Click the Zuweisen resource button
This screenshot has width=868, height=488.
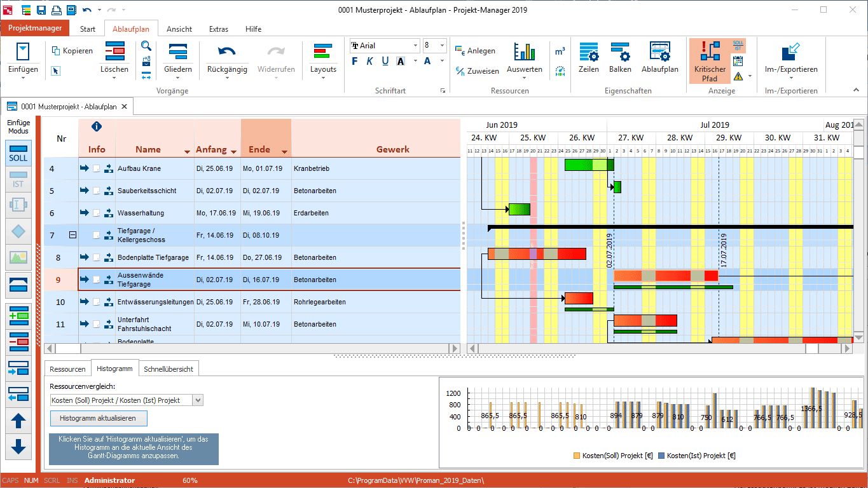point(477,71)
